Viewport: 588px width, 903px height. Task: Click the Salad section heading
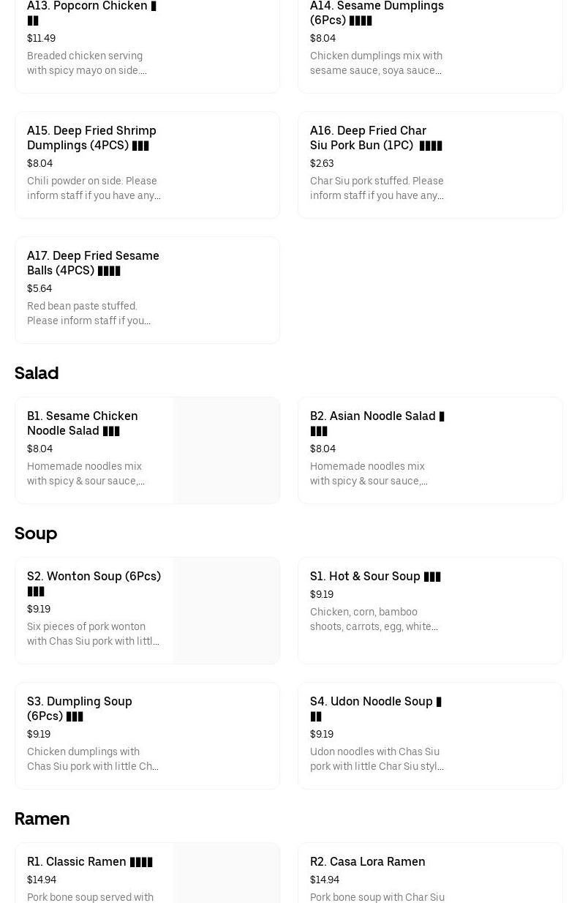(x=37, y=373)
